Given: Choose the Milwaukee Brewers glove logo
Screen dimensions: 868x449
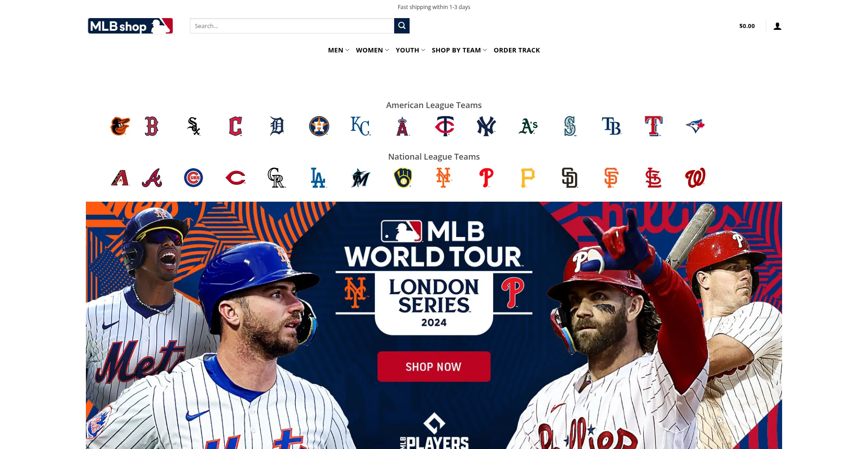Looking at the screenshot, I should (403, 178).
